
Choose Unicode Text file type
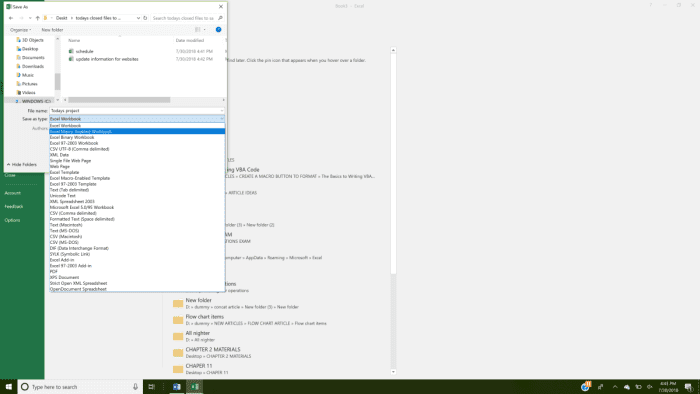click(x=137, y=195)
